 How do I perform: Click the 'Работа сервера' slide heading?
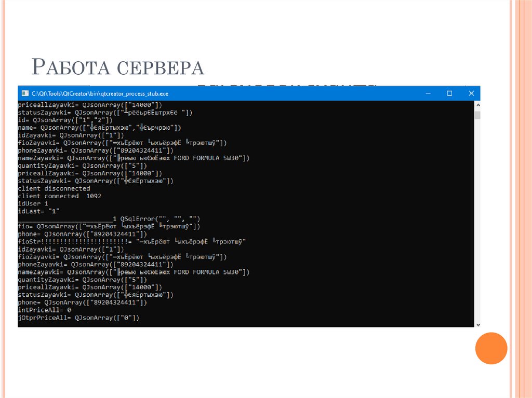(118, 68)
